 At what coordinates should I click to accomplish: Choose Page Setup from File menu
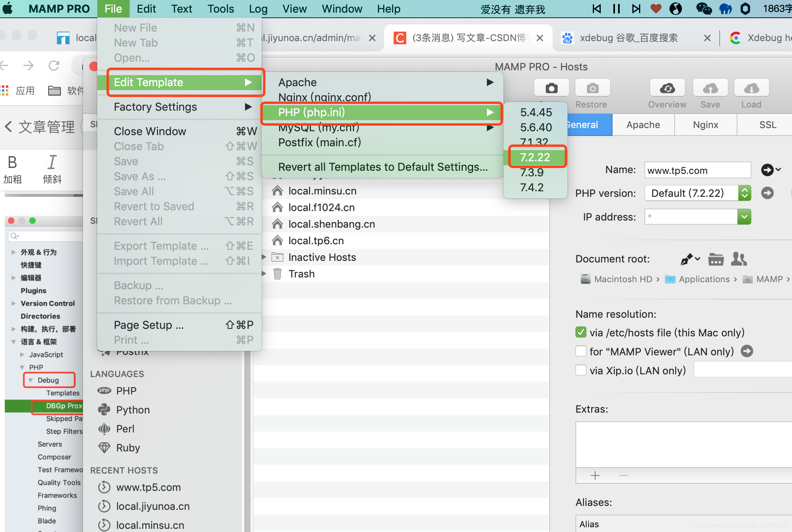pos(179,325)
